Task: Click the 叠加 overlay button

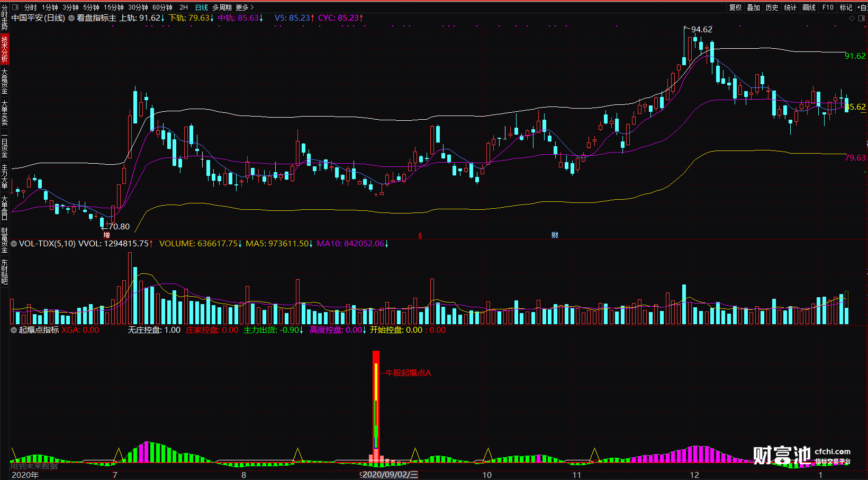Action: pyautogui.click(x=754, y=7)
